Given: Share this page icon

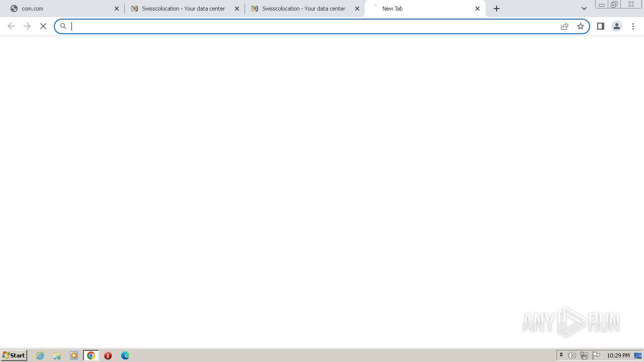Looking at the screenshot, I should coord(565,26).
